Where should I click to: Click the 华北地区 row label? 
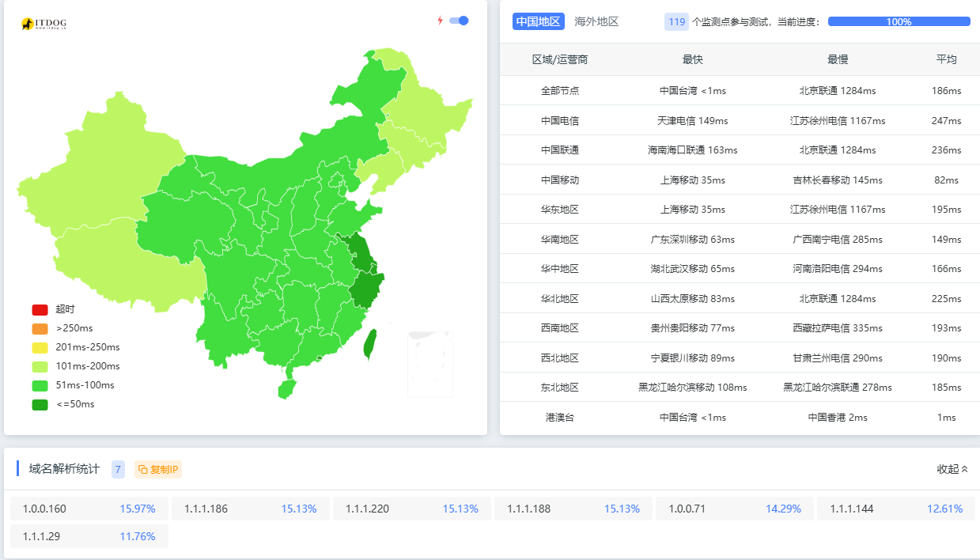point(560,299)
